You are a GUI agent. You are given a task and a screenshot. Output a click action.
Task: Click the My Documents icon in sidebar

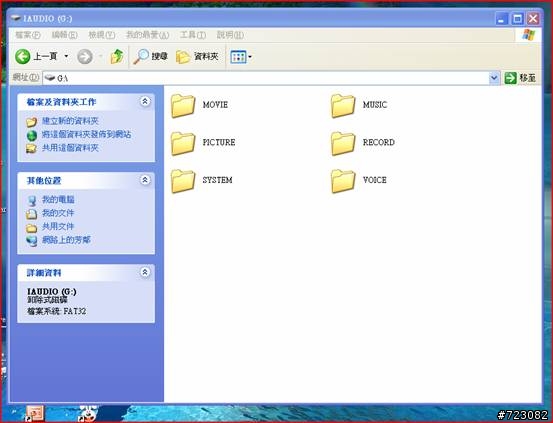point(31,214)
